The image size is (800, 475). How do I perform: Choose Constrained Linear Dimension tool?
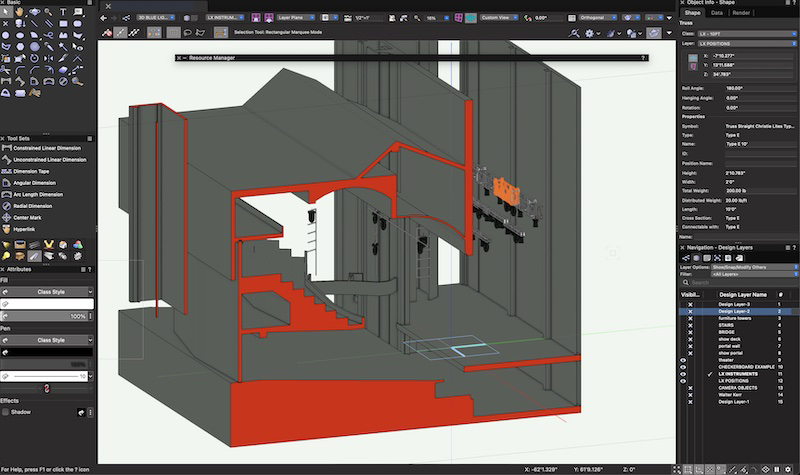(x=47, y=148)
